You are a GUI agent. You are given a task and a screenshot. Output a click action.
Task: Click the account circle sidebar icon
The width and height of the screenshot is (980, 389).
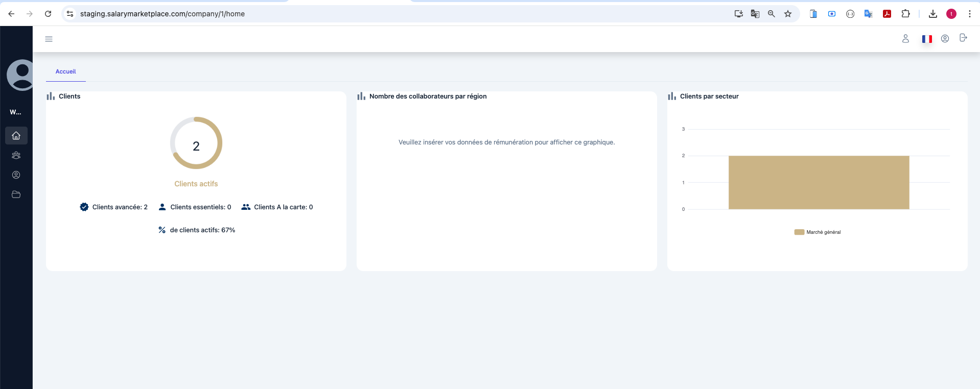[x=16, y=175]
